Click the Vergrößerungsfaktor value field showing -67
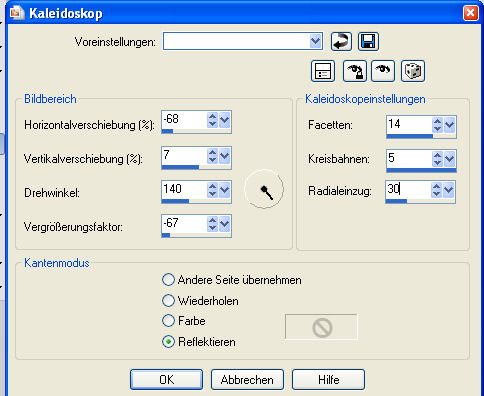The image size is (484, 396). pos(184,224)
